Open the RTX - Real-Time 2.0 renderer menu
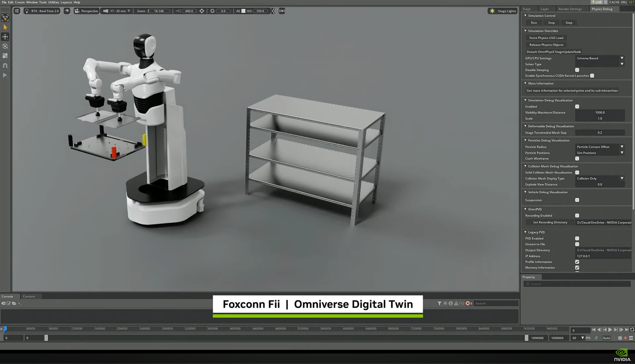Image resolution: width=635 pixels, height=364 pixels. click(x=42, y=11)
